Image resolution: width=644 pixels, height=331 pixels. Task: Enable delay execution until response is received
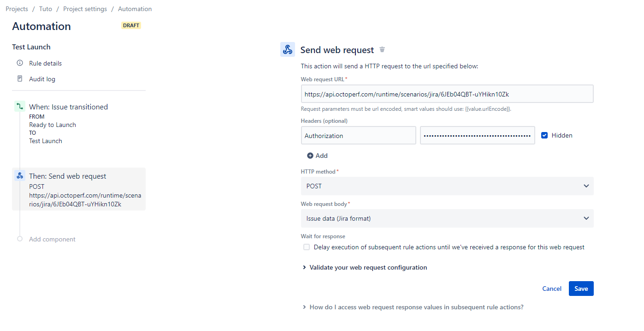pyautogui.click(x=306, y=247)
